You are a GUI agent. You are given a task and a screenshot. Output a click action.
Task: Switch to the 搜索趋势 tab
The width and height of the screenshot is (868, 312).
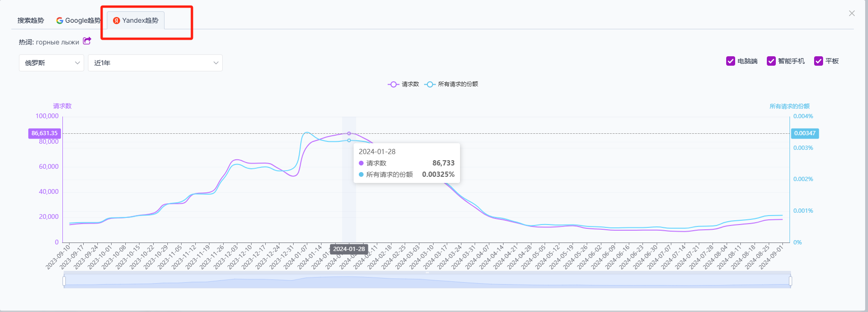coord(31,20)
